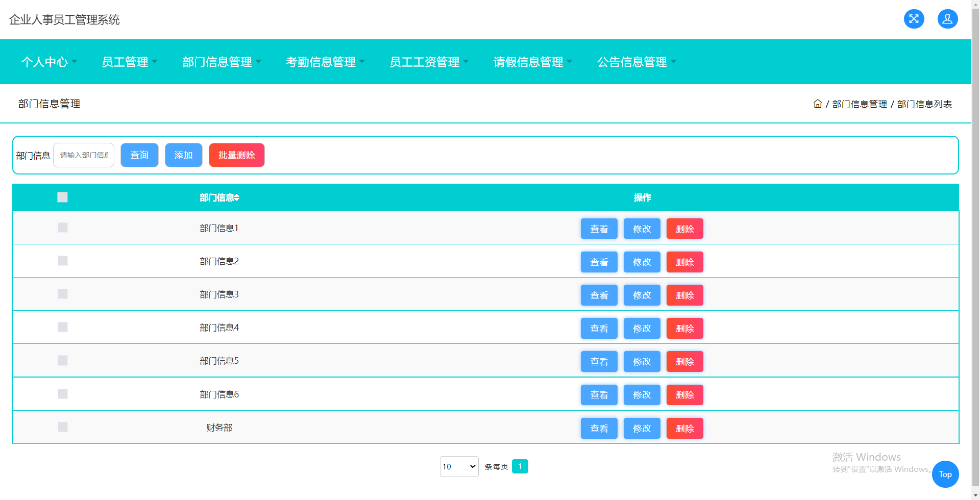Click the fullscreen icon in the header
Viewport: 980px width, 500px height.
tap(914, 19)
